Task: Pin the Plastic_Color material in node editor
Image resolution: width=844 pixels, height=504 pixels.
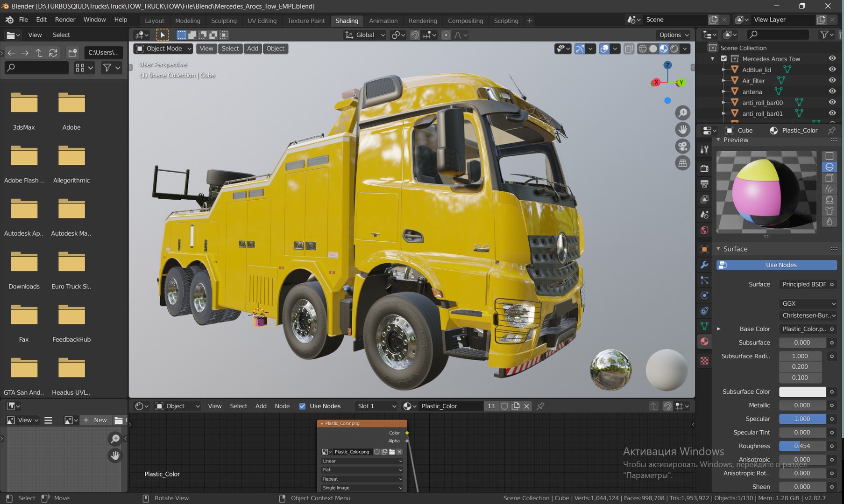Action: (x=540, y=406)
